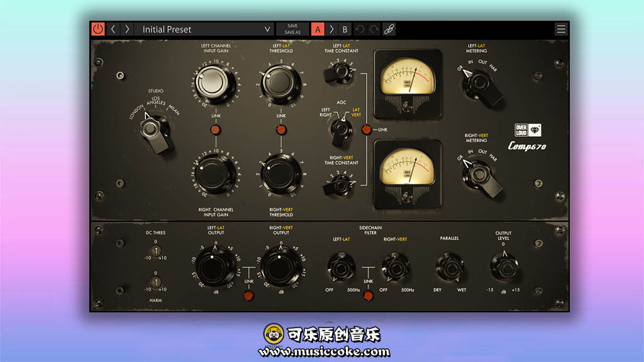Click the Comp670 logo text

(x=527, y=146)
